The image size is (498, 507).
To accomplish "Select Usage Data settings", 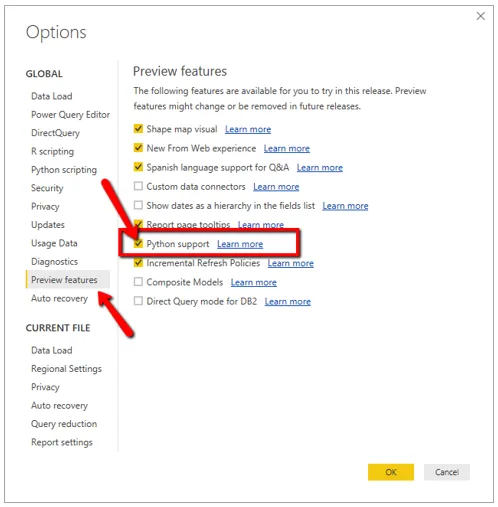I will point(54,243).
